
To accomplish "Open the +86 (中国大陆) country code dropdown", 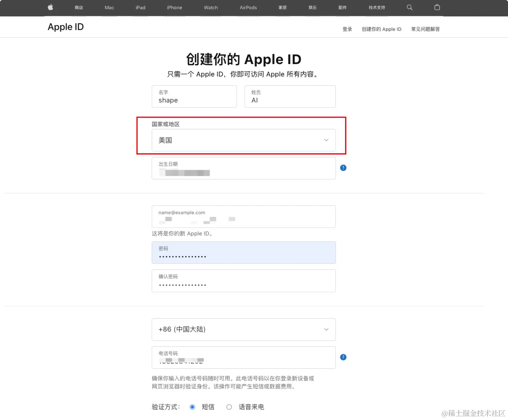I will tap(243, 330).
